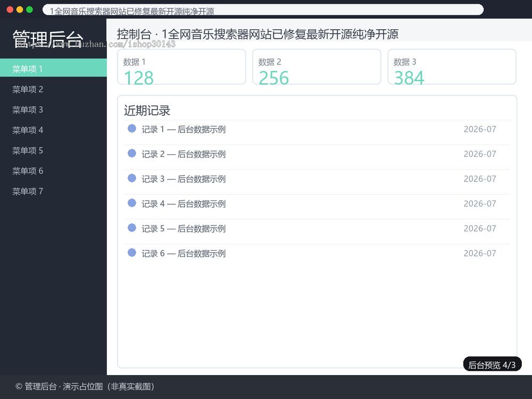Click the 管理后台 sidebar title

point(48,39)
